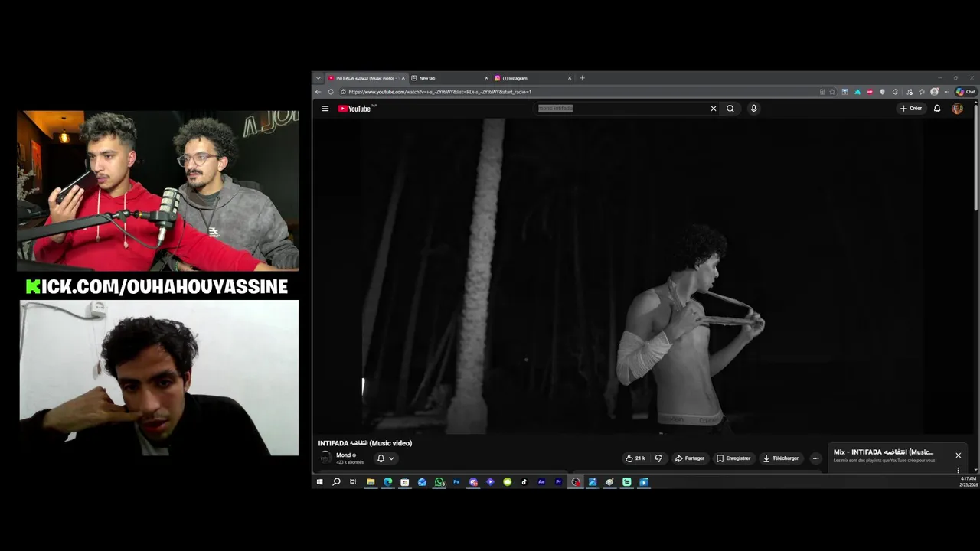The width and height of the screenshot is (980, 551).
Task: Switch to the INTIFADA (Music video) tab
Action: (x=364, y=78)
